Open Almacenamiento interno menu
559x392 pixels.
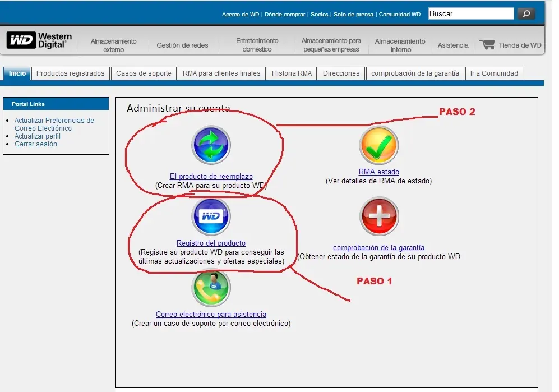pos(400,45)
